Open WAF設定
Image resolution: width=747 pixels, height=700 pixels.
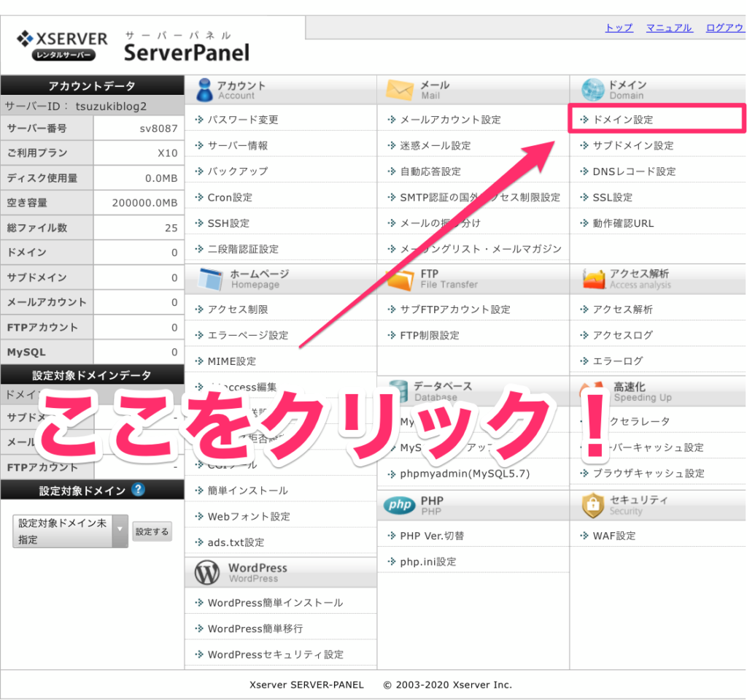(614, 536)
